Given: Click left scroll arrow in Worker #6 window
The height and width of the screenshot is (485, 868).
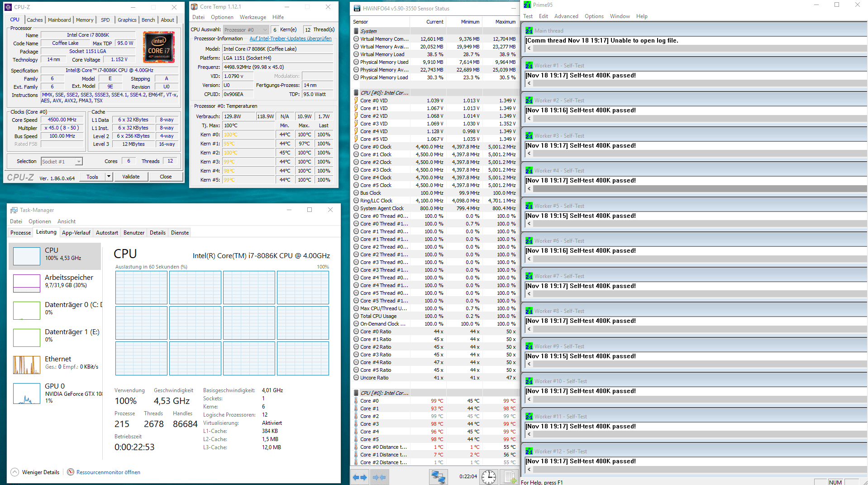Looking at the screenshot, I should [529, 259].
